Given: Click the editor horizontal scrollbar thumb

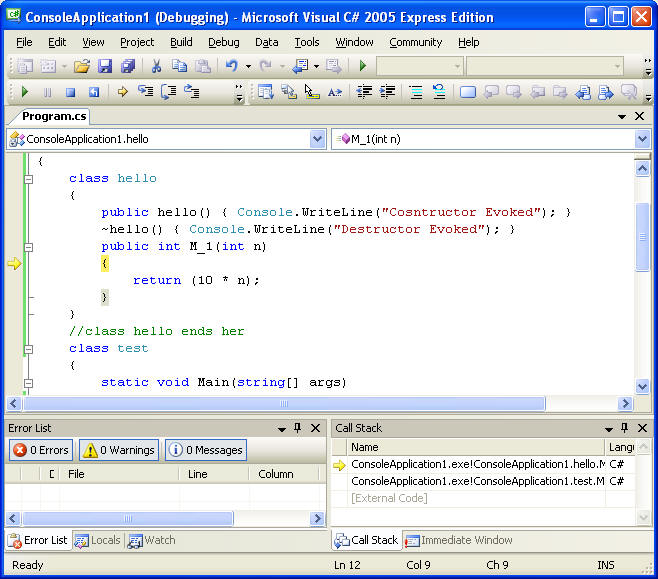Looking at the screenshot, I should [283, 404].
